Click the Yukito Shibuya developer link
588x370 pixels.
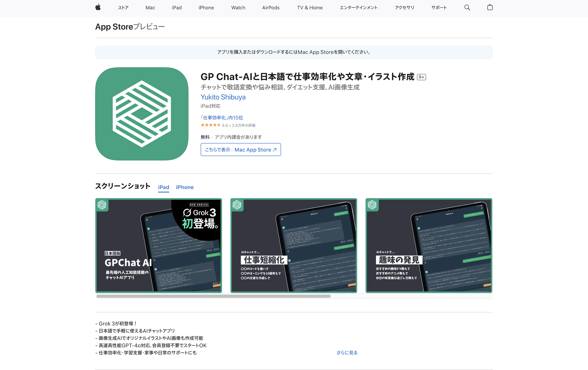coord(223,97)
